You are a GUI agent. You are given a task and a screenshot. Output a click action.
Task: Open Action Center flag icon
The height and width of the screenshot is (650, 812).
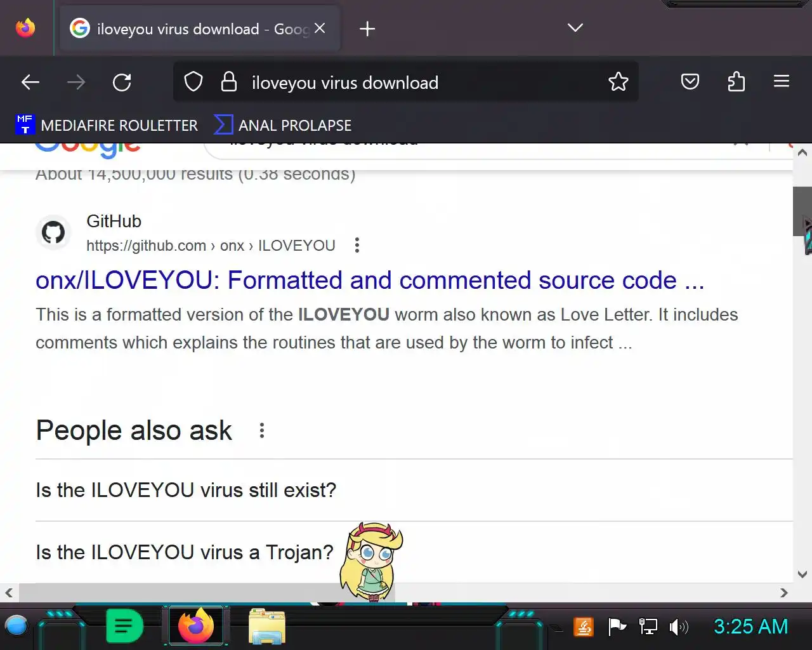pyautogui.click(x=617, y=627)
